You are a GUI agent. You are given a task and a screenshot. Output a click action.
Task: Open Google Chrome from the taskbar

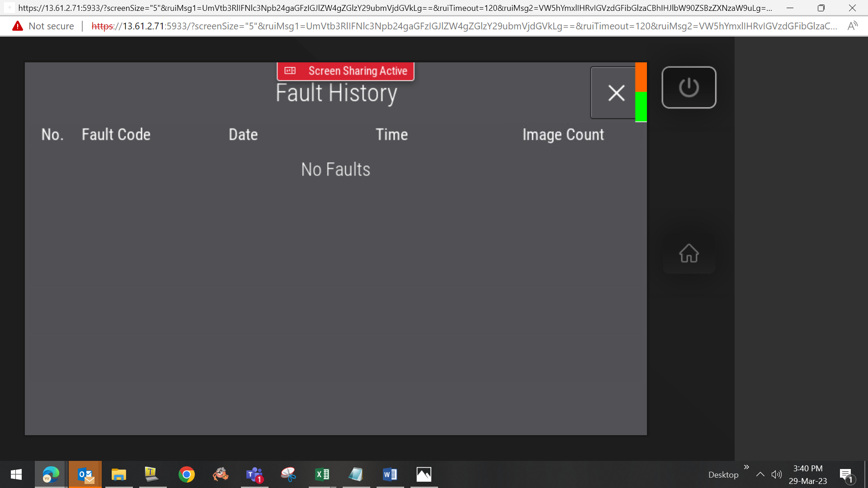click(186, 474)
